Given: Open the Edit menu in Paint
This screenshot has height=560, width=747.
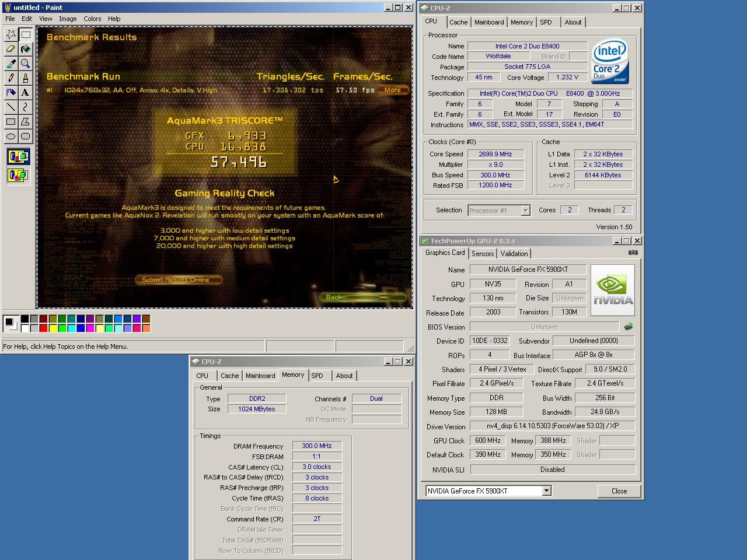Looking at the screenshot, I should (x=27, y=19).
